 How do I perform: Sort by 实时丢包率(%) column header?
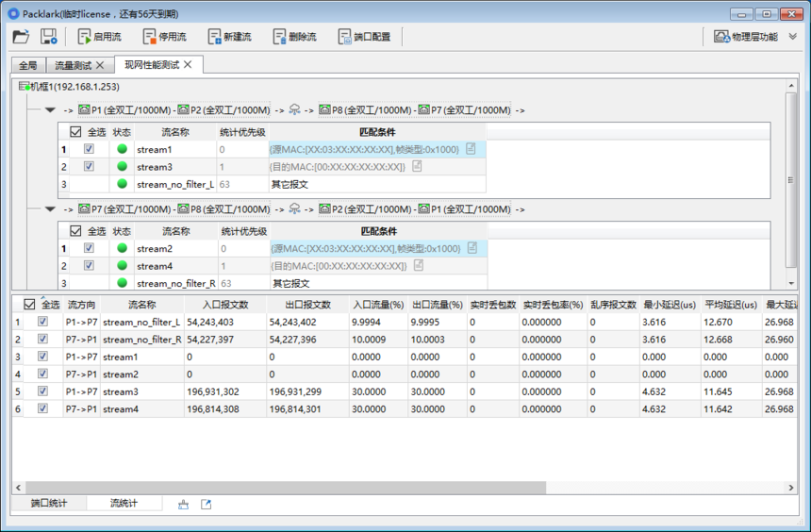coord(553,305)
